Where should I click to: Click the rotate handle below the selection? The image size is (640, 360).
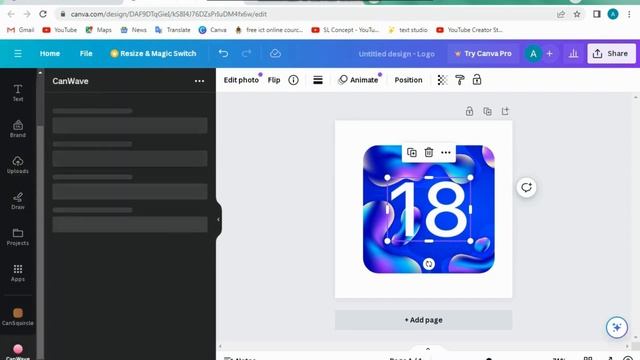[429, 264]
